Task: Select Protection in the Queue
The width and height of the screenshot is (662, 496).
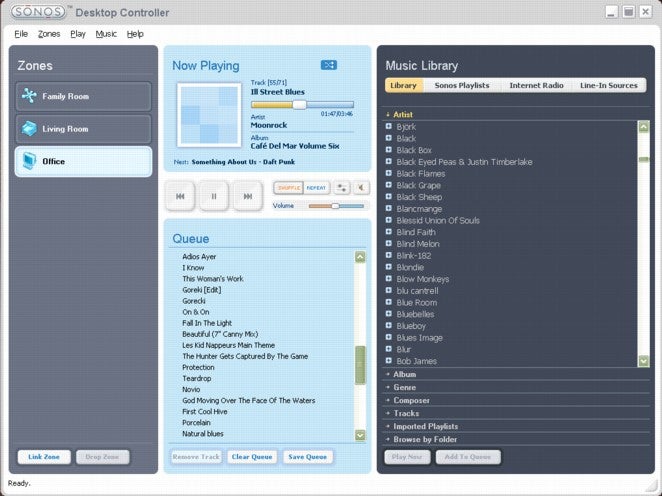Action: point(198,367)
